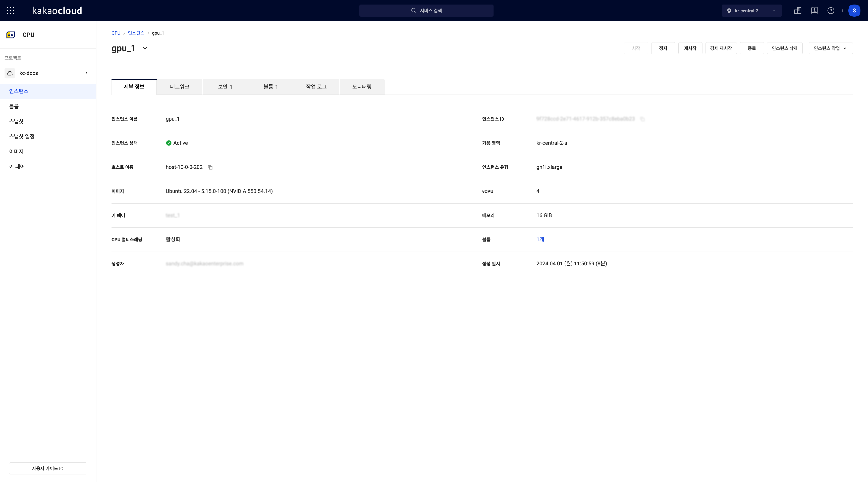Click the creation date 2024.04.01 value
The height and width of the screenshot is (482, 868).
tap(572, 264)
